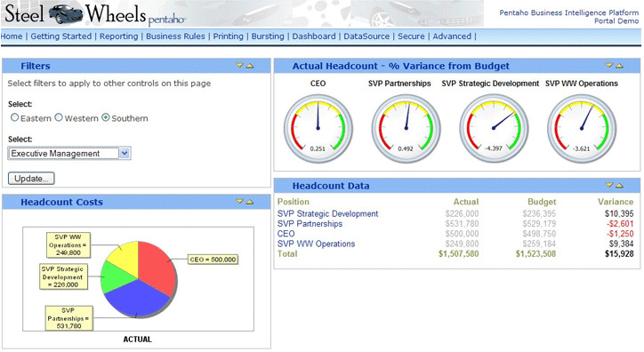This screenshot has height=352, width=644.
Task: Go to Home menu
Action: [x=12, y=36]
